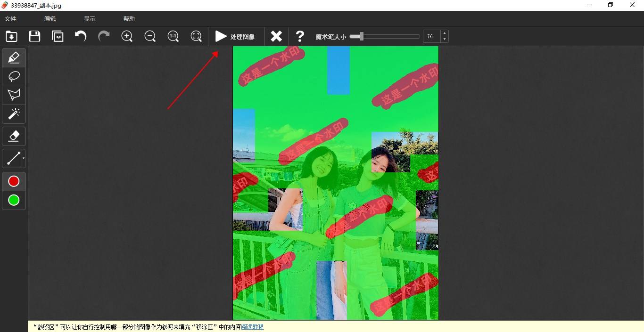This screenshot has height=332, width=644.
Task: Open the 阅读教程 tutorial link
Action: click(253, 326)
